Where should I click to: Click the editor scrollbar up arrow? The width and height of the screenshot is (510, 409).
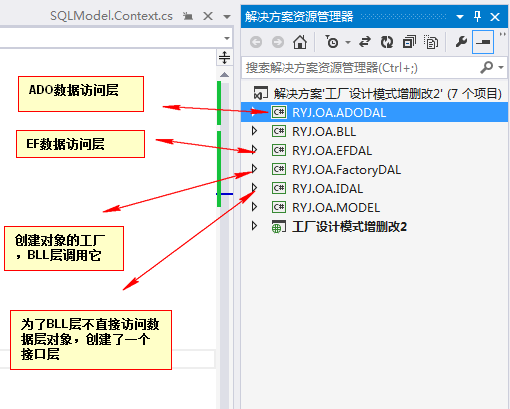pyautogui.click(x=224, y=75)
